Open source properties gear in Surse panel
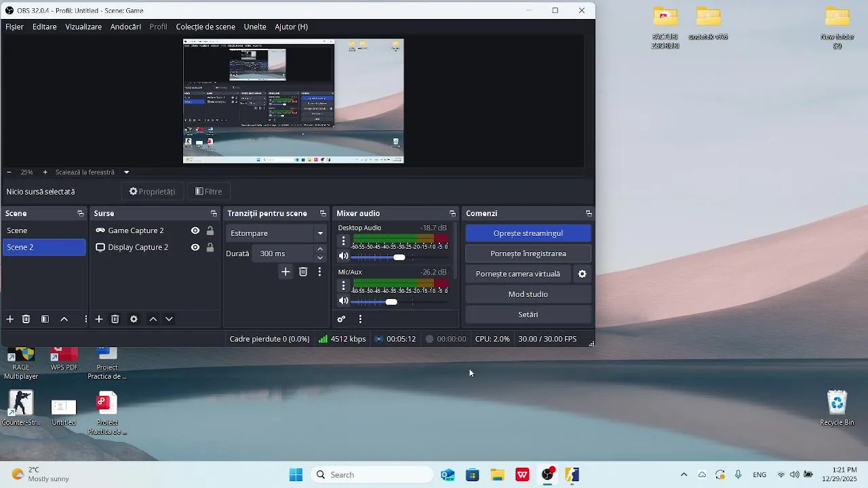 click(134, 319)
